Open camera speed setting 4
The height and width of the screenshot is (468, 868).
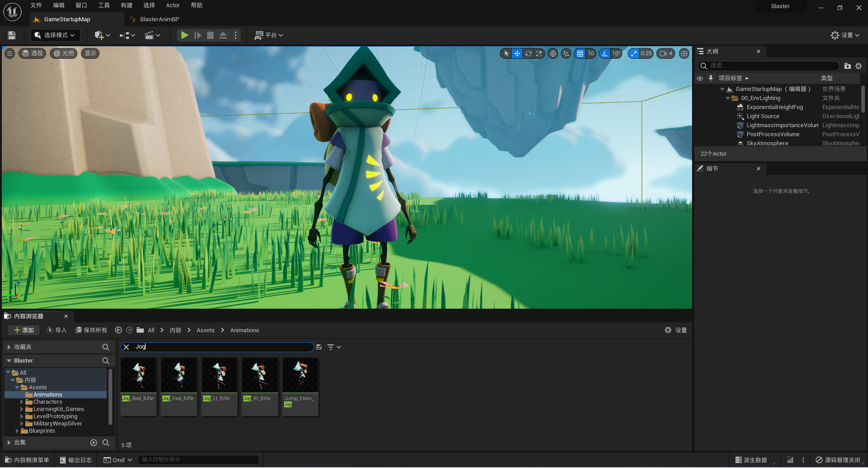666,53
